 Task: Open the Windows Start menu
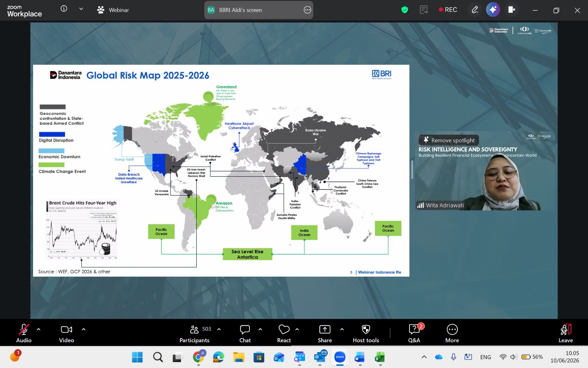137,357
